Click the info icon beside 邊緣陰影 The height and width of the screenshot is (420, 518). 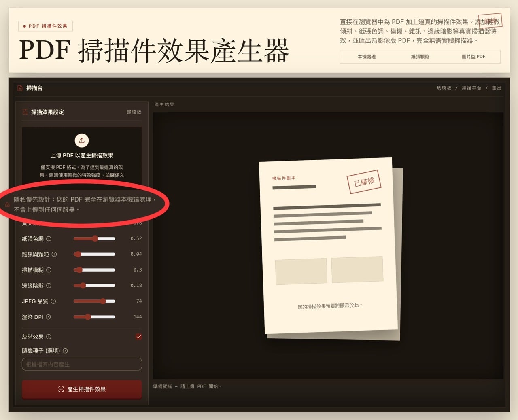(x=49, y=286)
